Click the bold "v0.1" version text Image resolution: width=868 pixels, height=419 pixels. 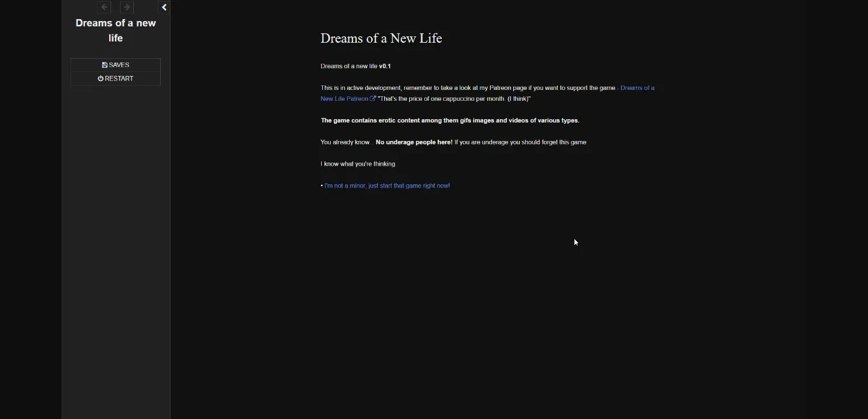tap(385, 66)
